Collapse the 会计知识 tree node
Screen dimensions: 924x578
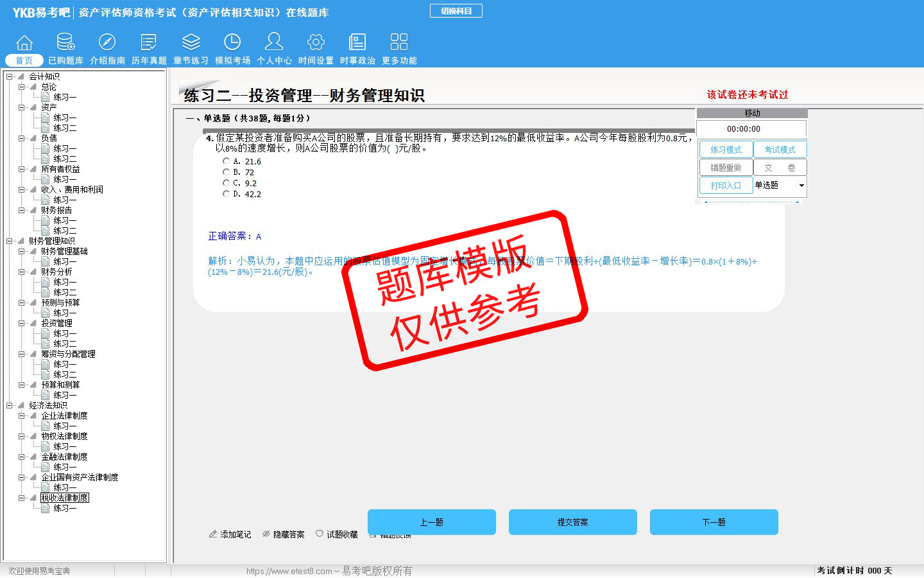10,76
